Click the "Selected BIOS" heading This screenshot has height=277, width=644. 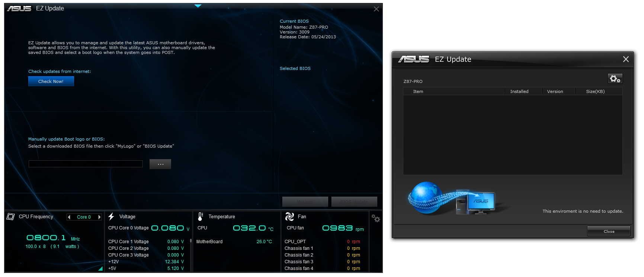(x=295, y=68)
